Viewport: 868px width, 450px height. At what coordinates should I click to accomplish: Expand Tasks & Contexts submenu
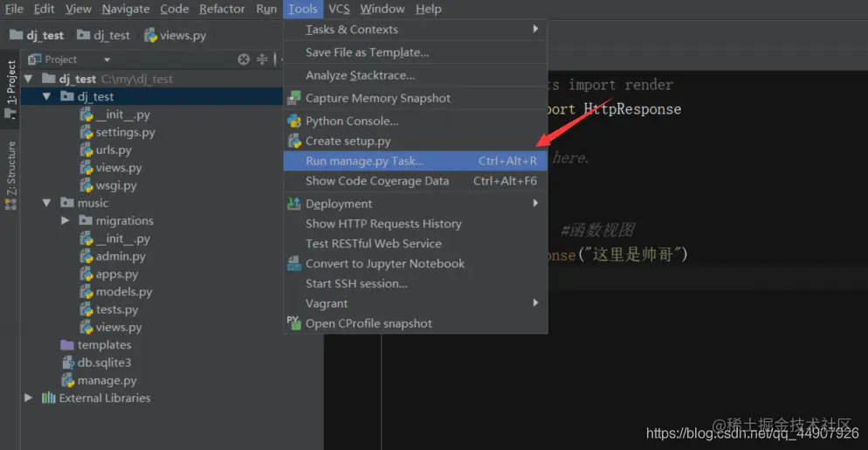click(415, 30)
